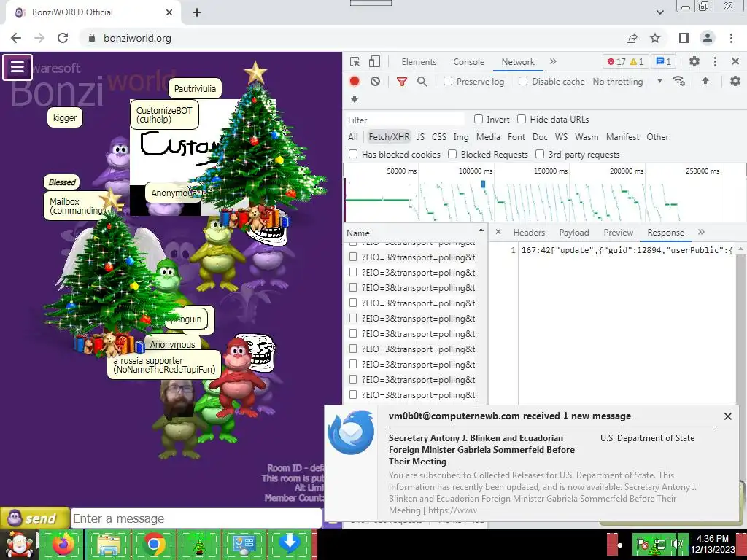747x560 pixels.
Task: Filter requests by Fetch/XHR
Action: coord(390,136)
